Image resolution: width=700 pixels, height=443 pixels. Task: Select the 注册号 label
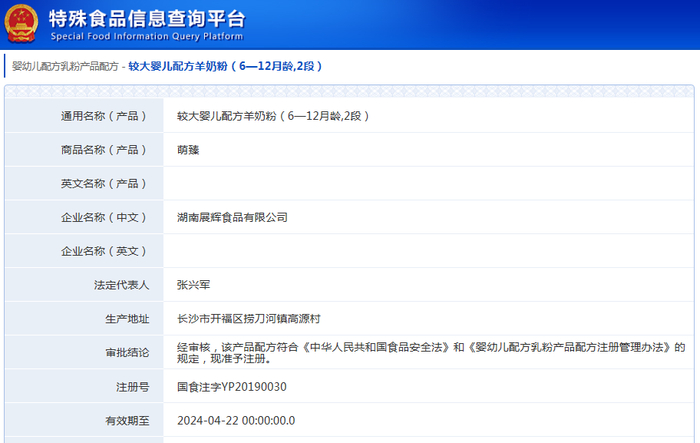click(133, 387)
